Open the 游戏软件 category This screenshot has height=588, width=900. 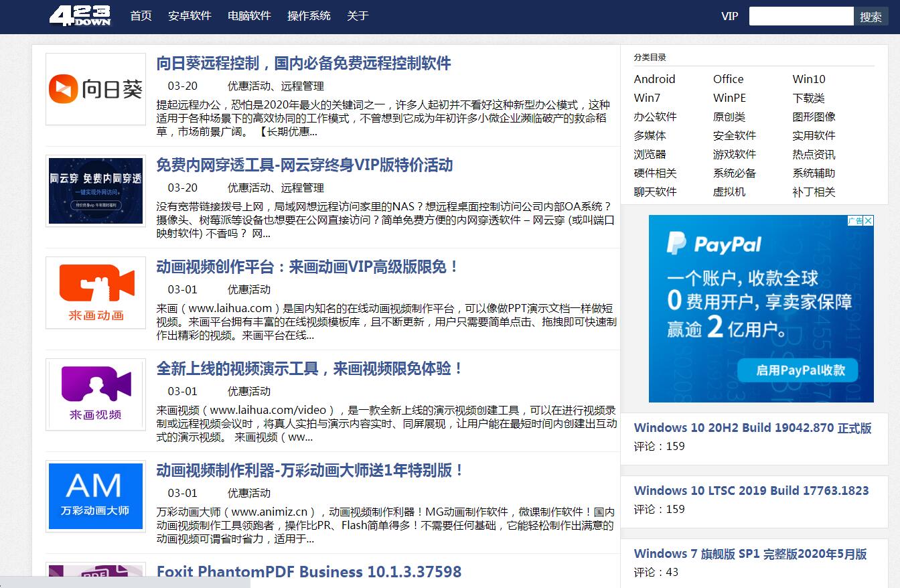pos(734,154)
